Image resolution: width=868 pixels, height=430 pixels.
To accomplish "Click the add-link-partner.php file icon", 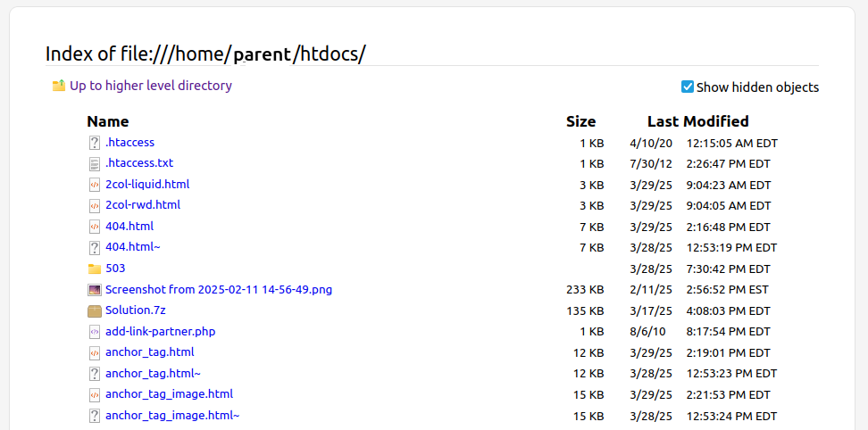I will pyautogui.click(x=94, y=332).
